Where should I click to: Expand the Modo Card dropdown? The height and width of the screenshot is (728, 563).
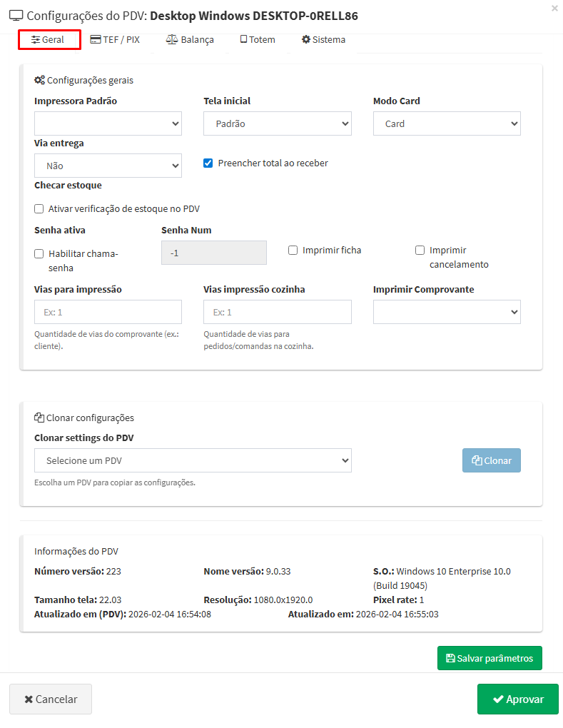click(x=447, y=123)
